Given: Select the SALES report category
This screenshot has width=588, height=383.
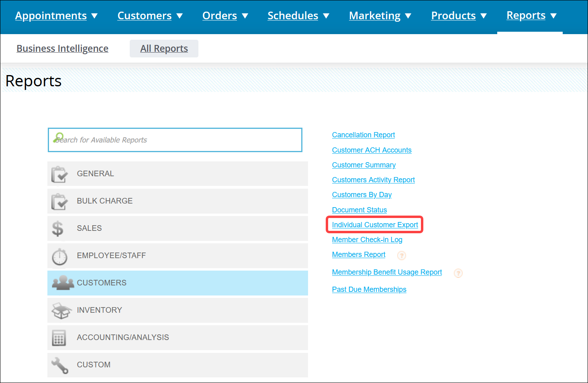Looking at the screenshot, I should [x=178, y=228].
